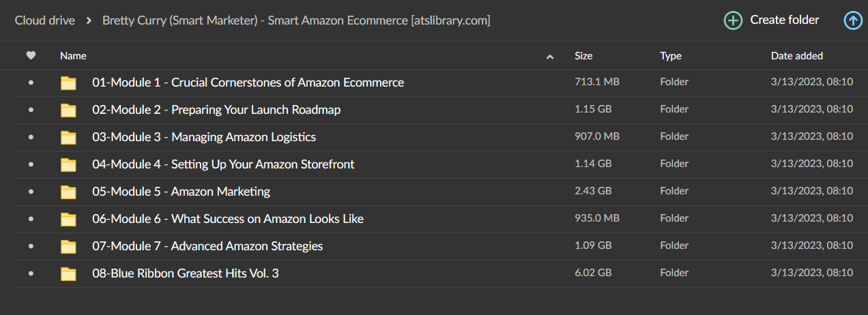Click the Create folder plus icon
Screen dimensions: 868x315
click(733, 20)
